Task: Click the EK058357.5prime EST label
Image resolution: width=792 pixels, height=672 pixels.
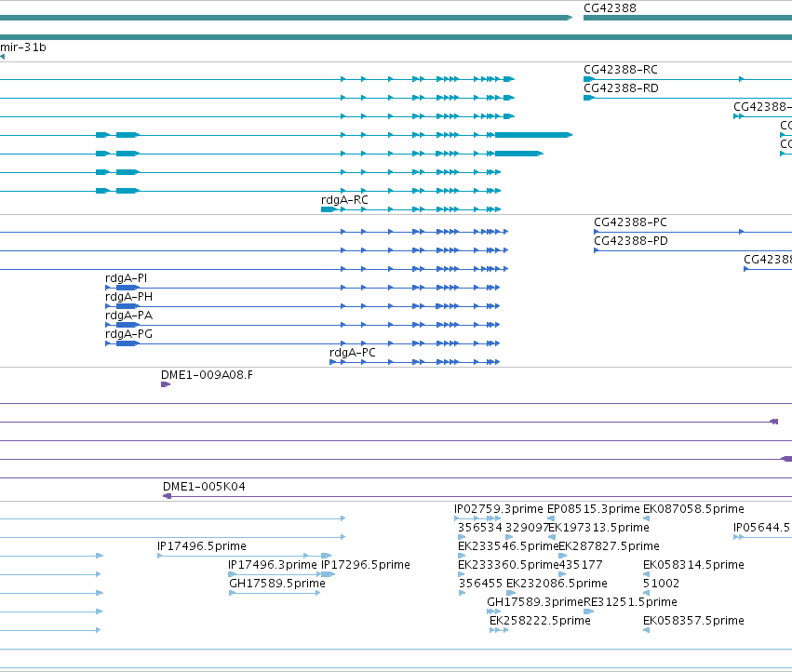Action: click(693, 622)
